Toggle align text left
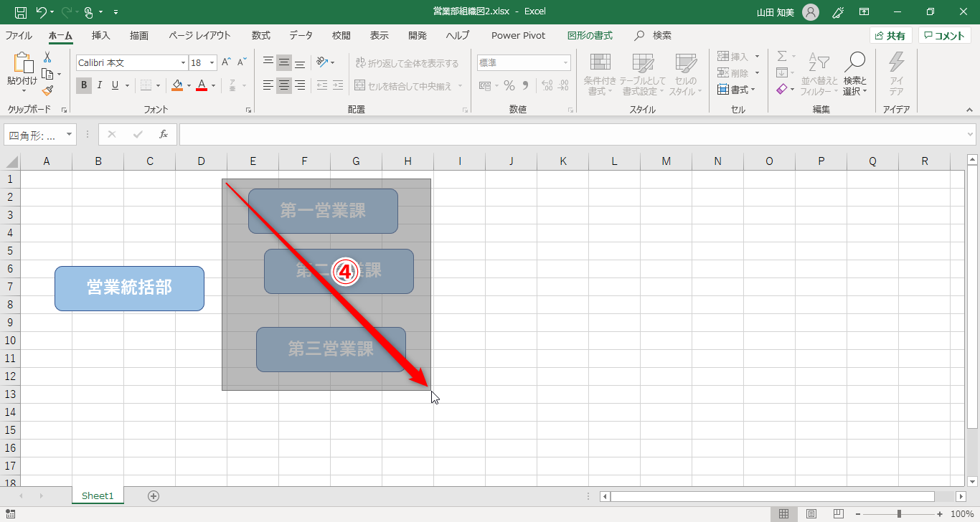This screenshot has width=980, height=522. [268, 85]
